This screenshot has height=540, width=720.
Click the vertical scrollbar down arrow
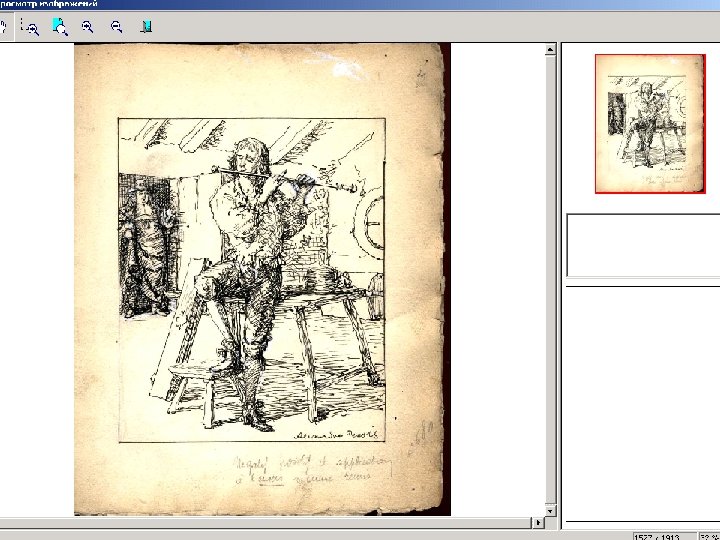point(551,510)
